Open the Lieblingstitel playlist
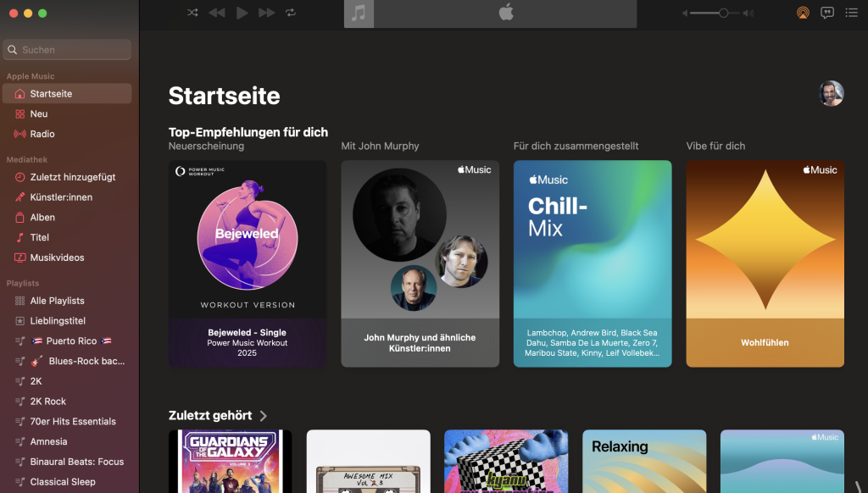 [x=54, y=320]
